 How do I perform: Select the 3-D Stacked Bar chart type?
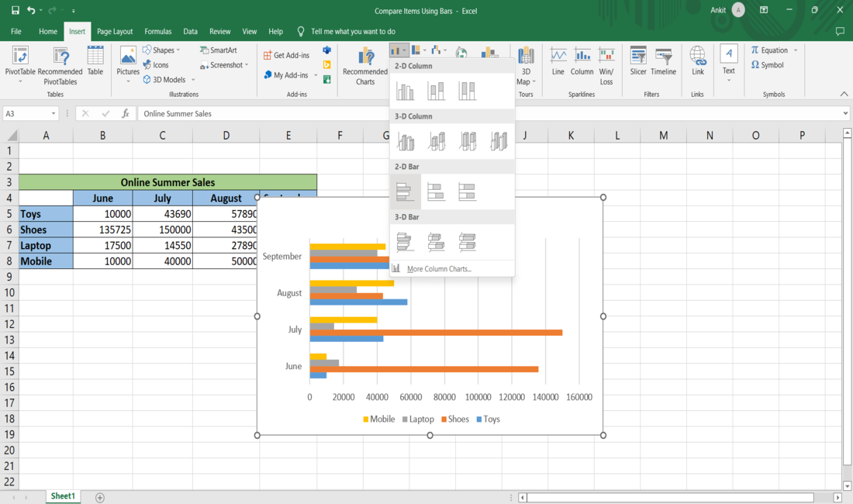(x=436, y=242)
